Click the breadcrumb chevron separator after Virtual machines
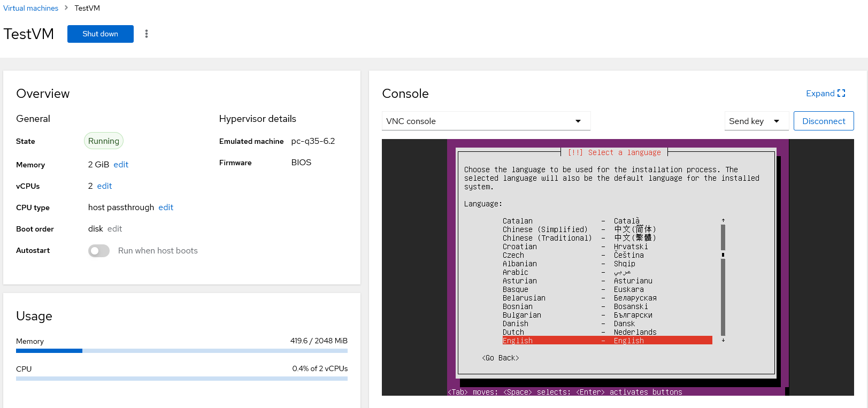868x408 pixels. pos(66,8)
